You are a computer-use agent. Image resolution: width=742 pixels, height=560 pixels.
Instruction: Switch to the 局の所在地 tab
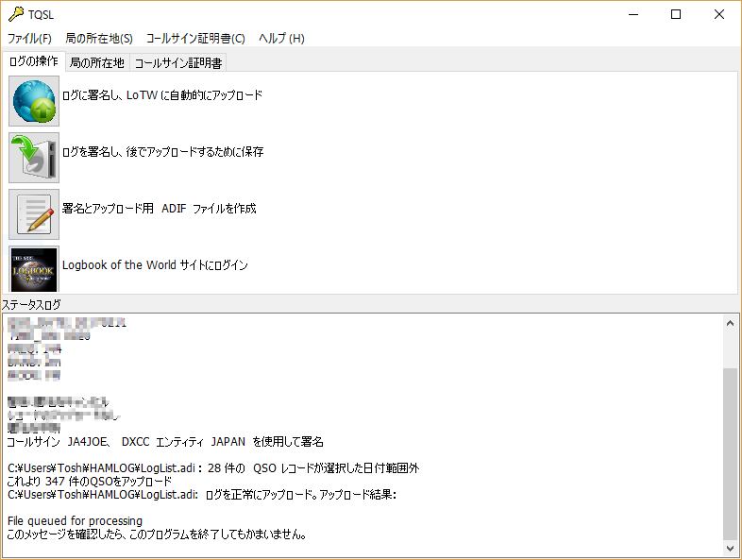pos(97,63)
